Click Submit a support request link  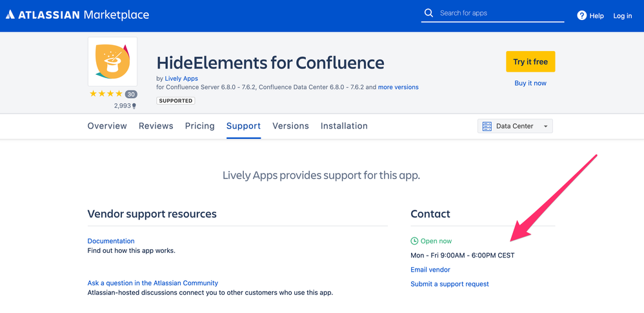[x=450, y=284]
